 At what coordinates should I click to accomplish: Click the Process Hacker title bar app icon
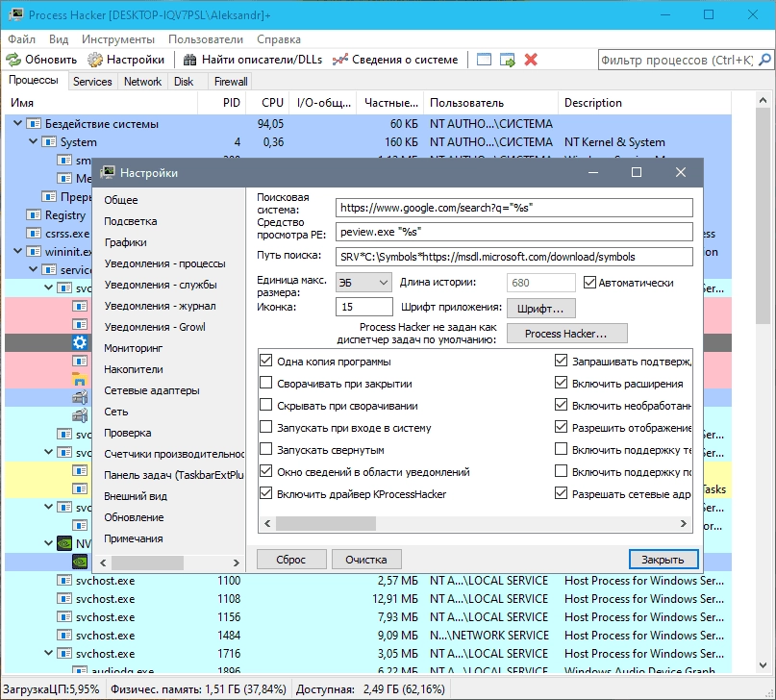pos(15,14)
